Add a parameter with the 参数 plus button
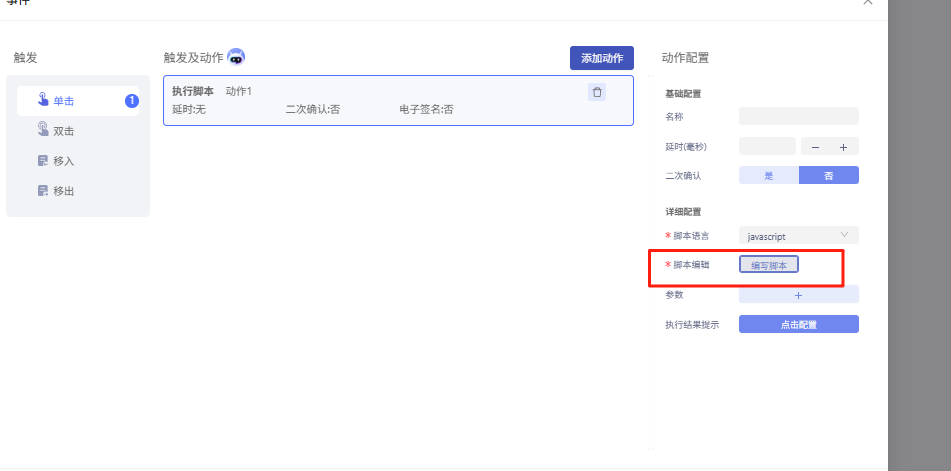Viewport: 951px width, 471px height. coord(799,295)
